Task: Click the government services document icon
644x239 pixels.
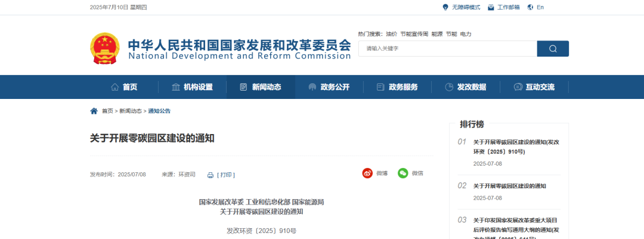Action: coord(380,87)
